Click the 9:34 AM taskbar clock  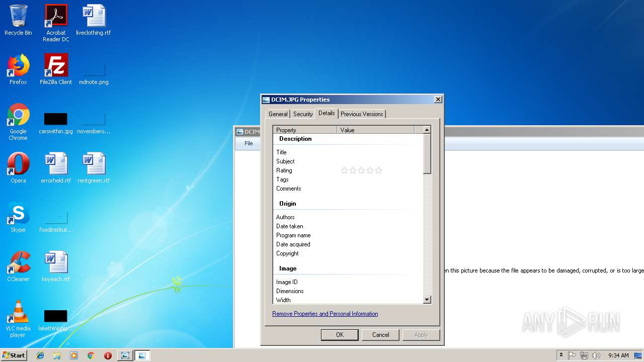618,355
